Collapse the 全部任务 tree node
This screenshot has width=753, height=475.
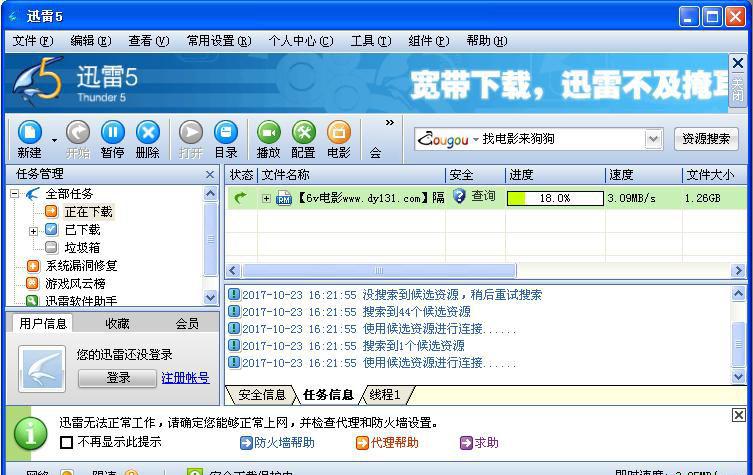(x=14, y=194)
